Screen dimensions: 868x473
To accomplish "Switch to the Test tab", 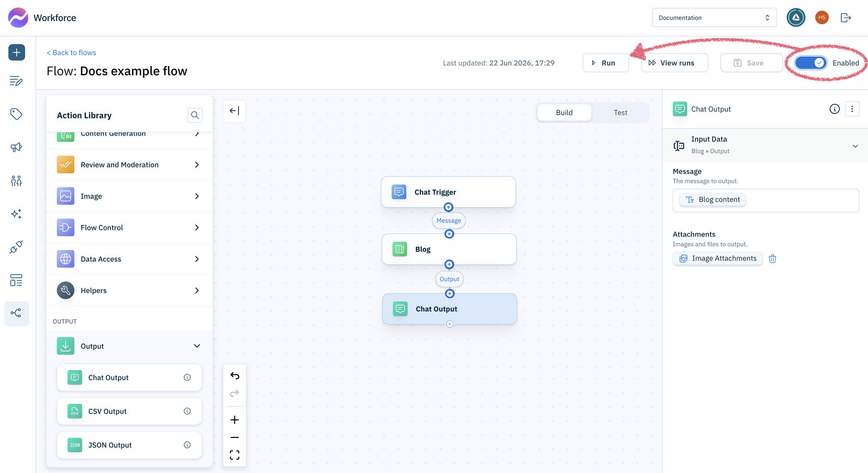I will (621, 113).
